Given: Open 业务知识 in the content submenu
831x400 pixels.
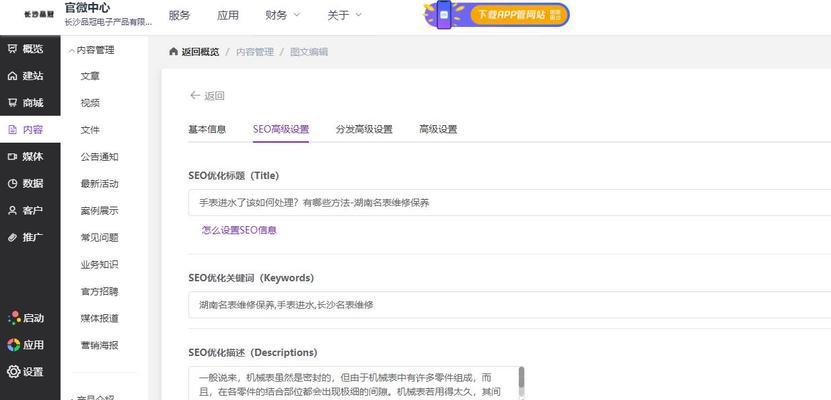Looking at the screenshot, I should point(100,264).
